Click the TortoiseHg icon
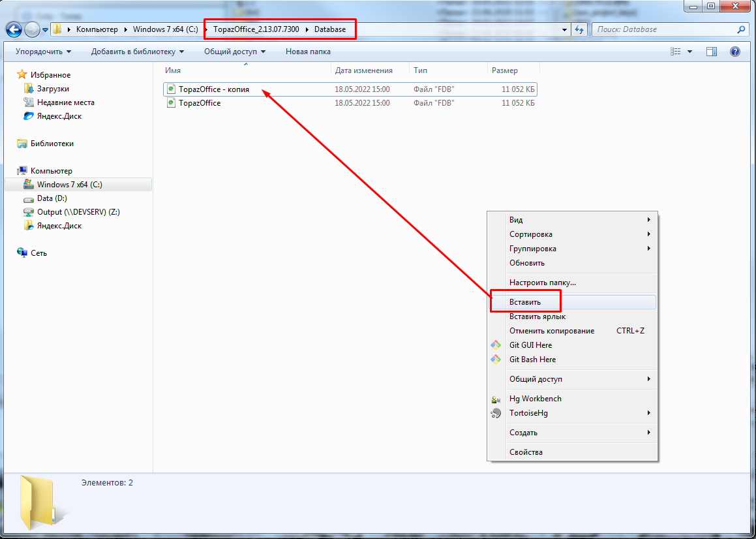756x539 pixels. coord(496,413)
